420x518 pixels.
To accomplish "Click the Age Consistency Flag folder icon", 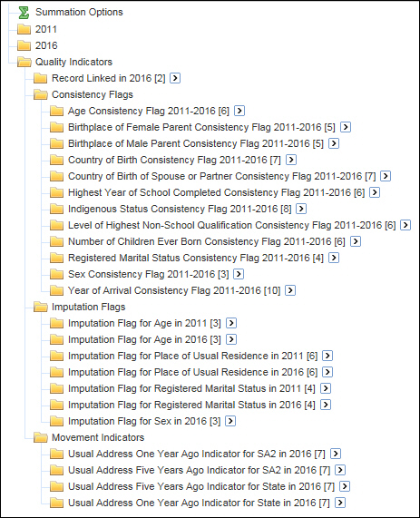I will point(56,111).
